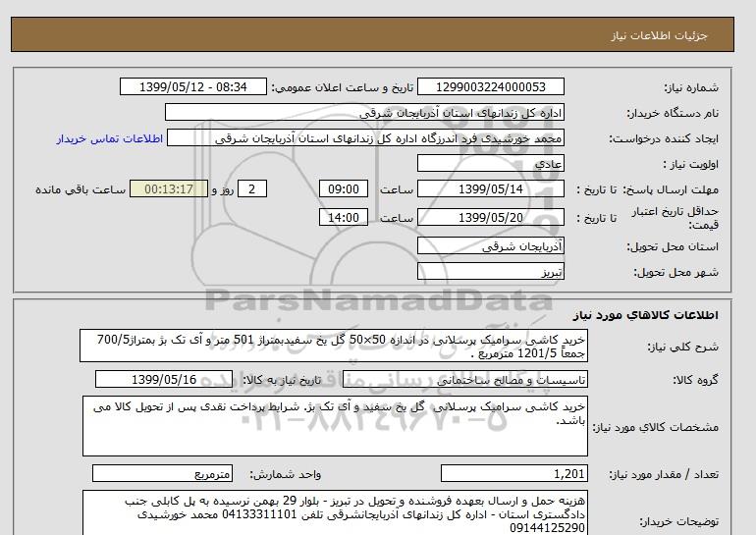Select the buyer organization name field
The width and height of the screenshot is (756, 535).
tap(364, 113)
